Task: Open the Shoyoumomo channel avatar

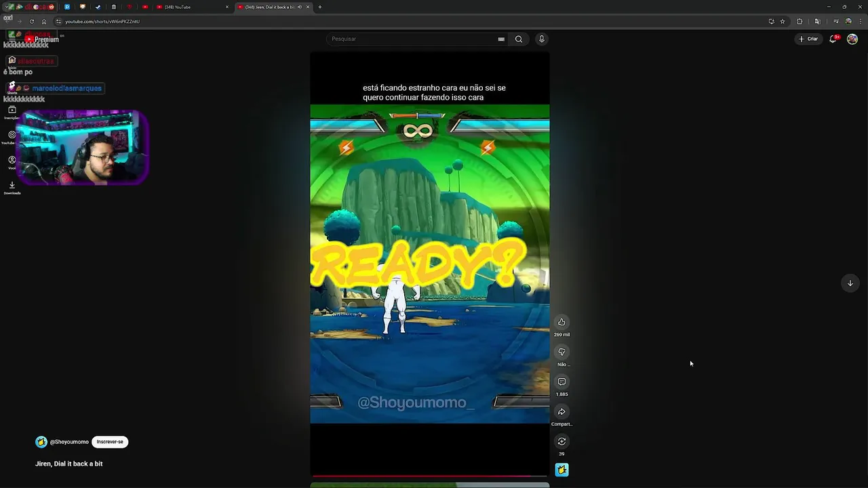Action: 41,442
